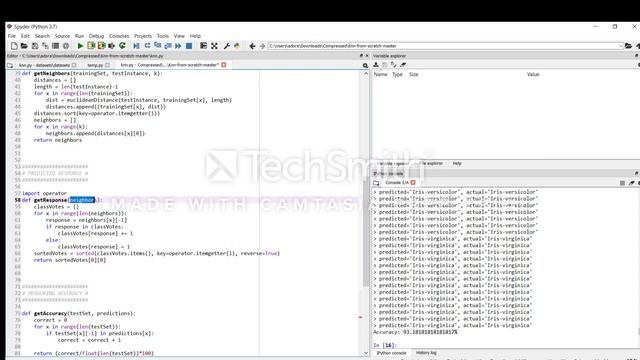
Task: Open the Source menu
Action: [62, 36]
